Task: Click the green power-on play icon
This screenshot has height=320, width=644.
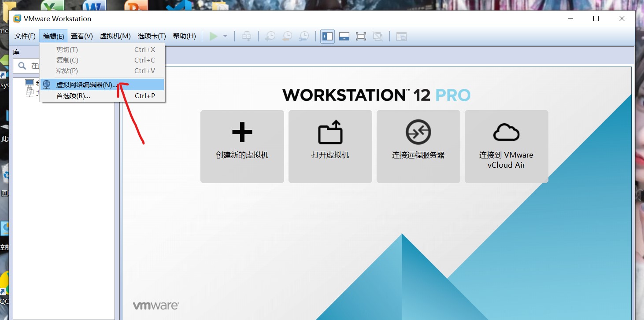Action: pos(214,36)
